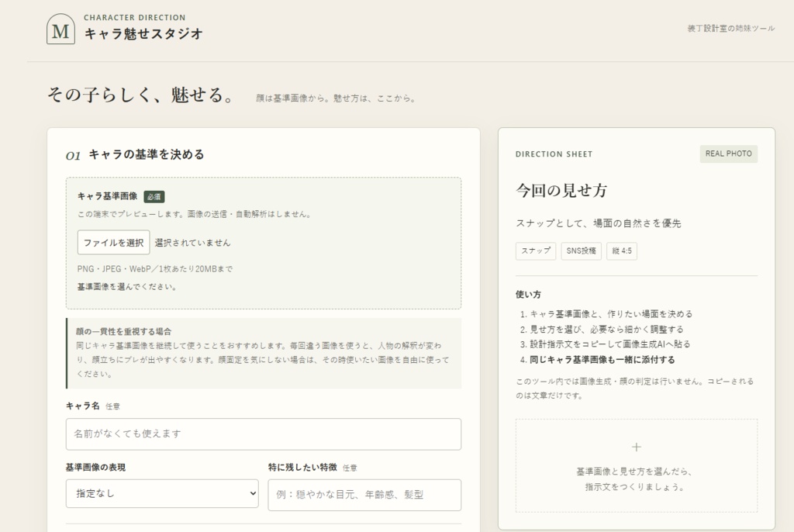Click the plus icon in the empty sheet area
The height and width of the screenshot is (532, 794).
click(637, 447)
